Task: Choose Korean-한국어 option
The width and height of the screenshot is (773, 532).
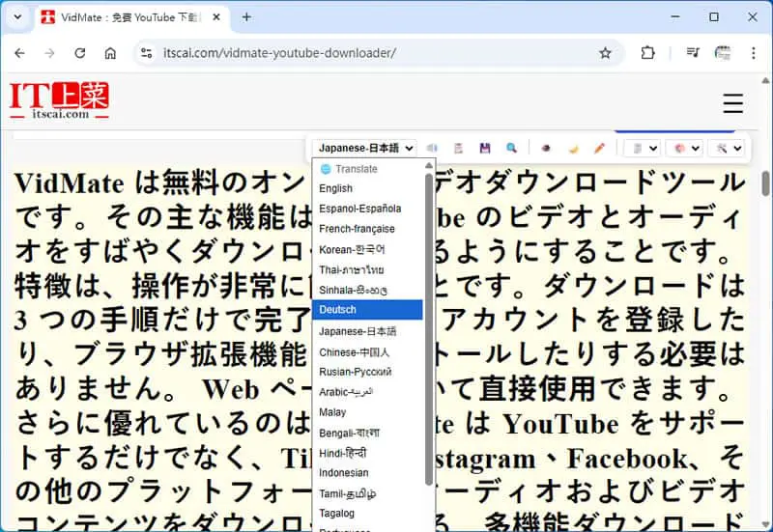Action: (x=367, y=250)
